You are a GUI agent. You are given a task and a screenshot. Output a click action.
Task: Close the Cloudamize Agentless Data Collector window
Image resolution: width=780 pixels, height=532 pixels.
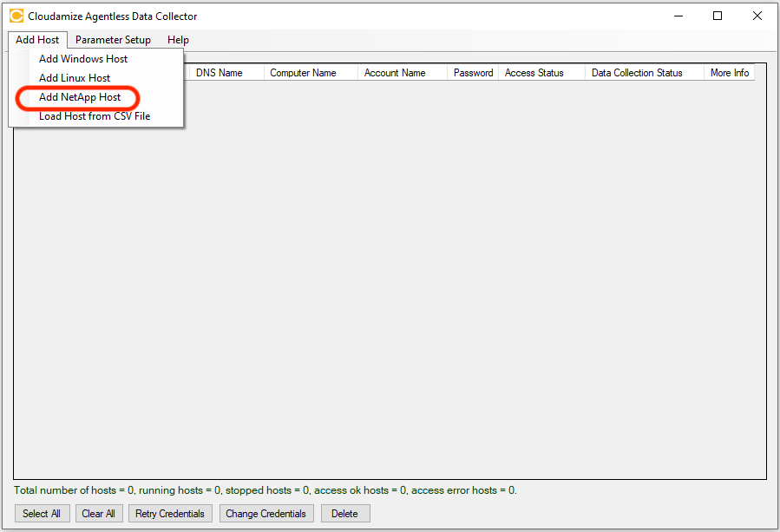757,16
